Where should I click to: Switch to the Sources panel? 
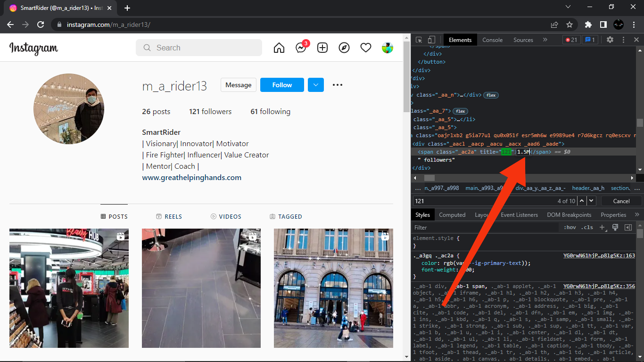(523, 40)
